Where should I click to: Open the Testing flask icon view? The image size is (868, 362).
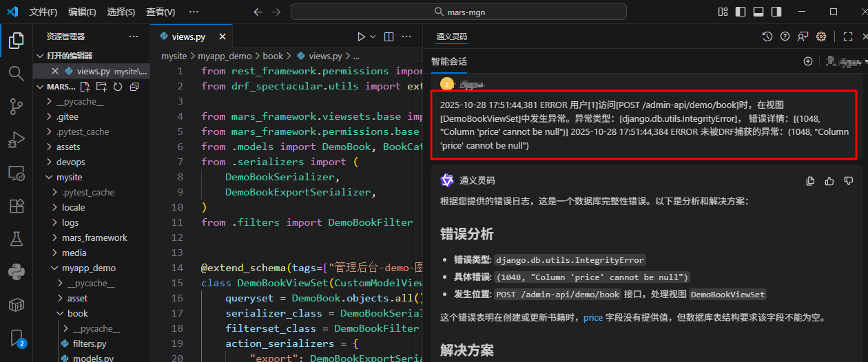pos(16,239)
